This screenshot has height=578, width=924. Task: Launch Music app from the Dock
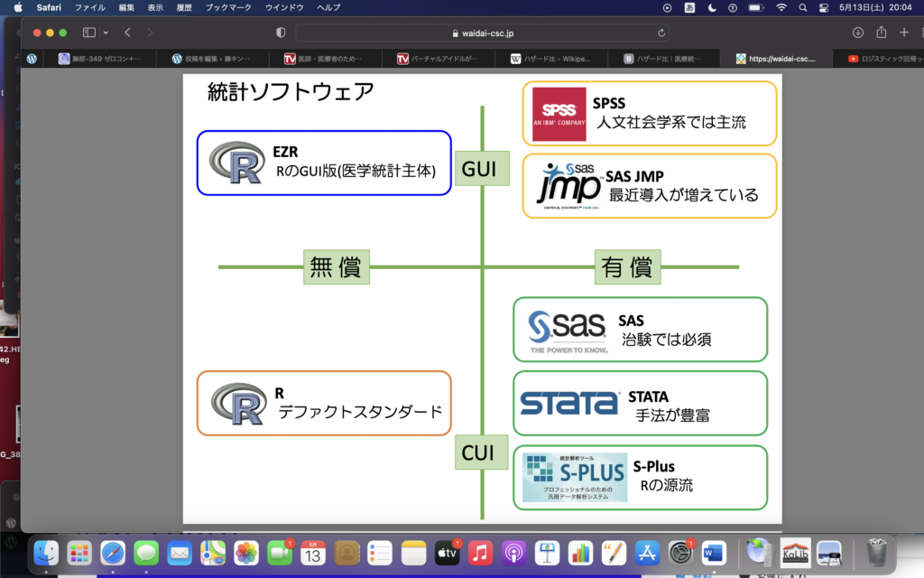coord(480,552)
